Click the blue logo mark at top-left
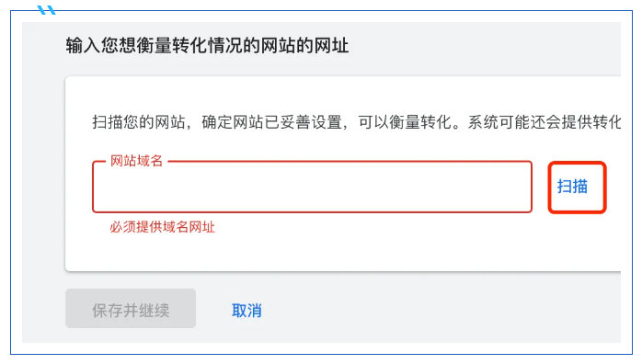The height and width of the screenshot is (364, 642). (x=46, y=10)
